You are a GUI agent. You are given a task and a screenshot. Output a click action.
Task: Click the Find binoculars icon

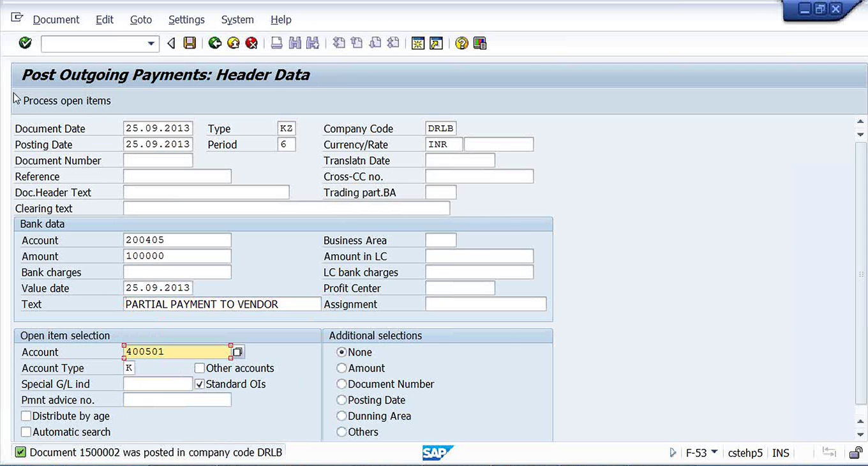point(295,43)
